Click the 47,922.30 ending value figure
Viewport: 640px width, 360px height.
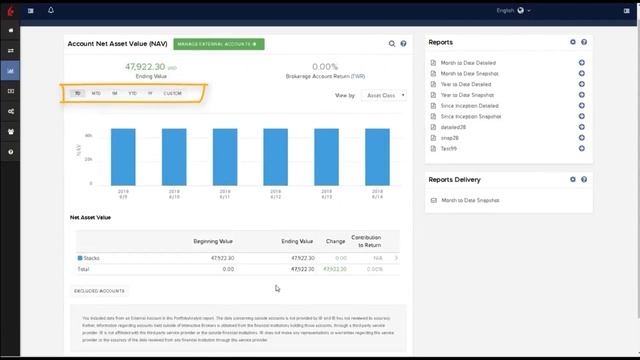[145, 67]
